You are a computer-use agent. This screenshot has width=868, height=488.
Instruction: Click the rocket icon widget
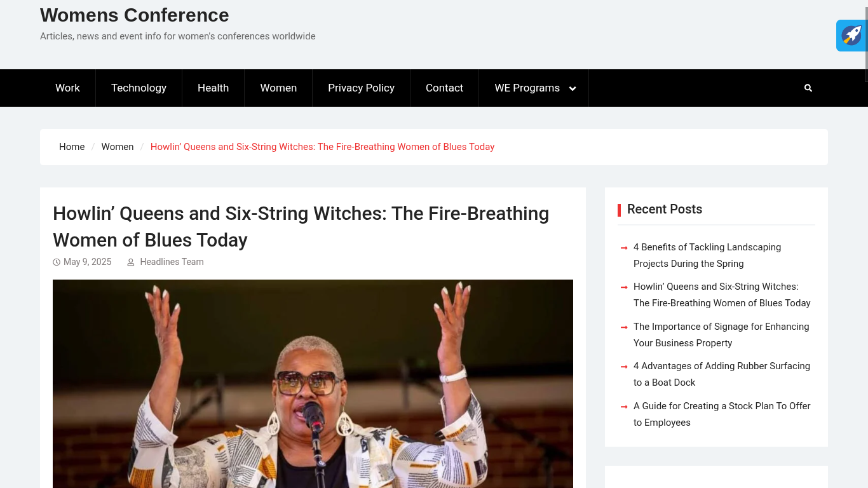pyautogui.click(x=851, y=36)
